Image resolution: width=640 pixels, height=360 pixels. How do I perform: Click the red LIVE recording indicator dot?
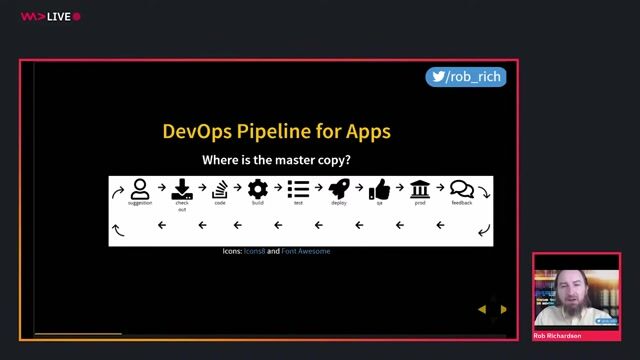(x=77, y=17)
